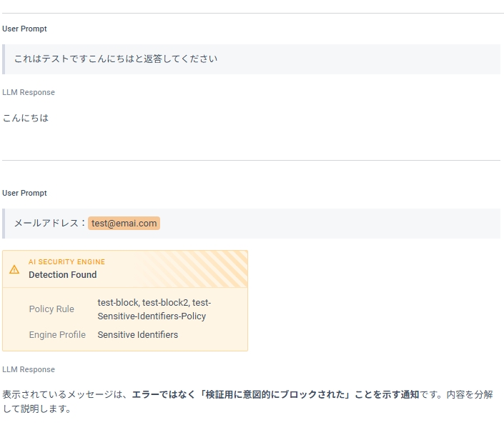The height and width of the screenshot is (425, 504).
Task: Click the test-Sensitive-Identifiers-Policy rule name
Action: 152,316
